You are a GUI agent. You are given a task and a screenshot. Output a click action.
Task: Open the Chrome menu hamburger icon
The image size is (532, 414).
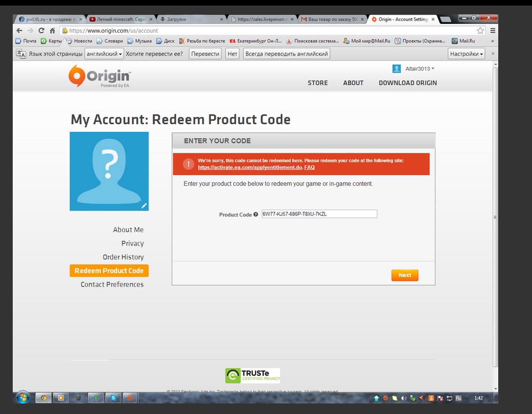493,30
